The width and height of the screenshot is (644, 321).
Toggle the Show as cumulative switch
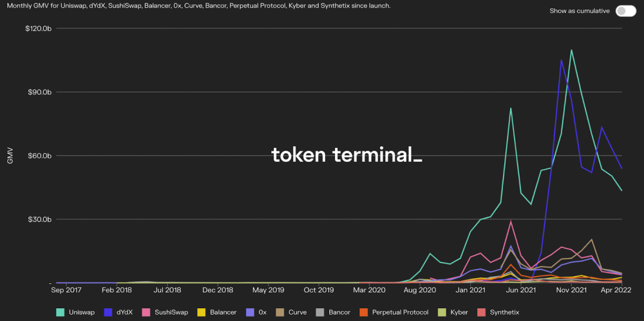pyautogui.click(x=625, y=11)
